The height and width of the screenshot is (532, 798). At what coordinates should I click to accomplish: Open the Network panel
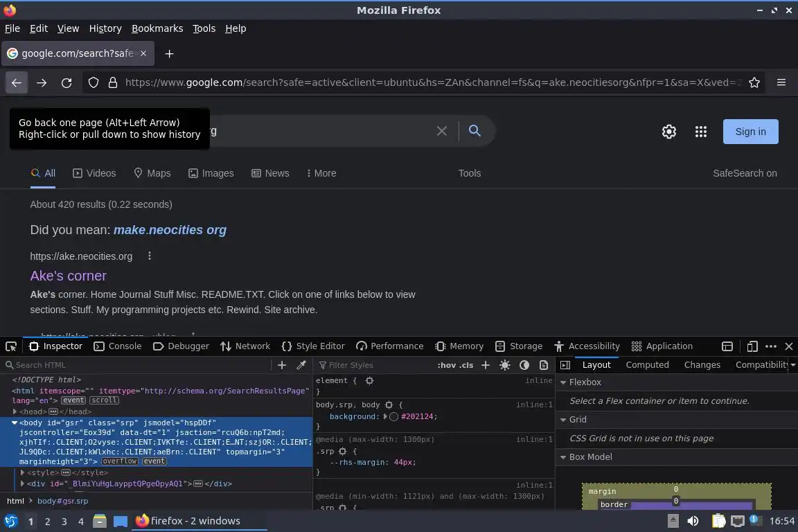[x=245, y=346]
